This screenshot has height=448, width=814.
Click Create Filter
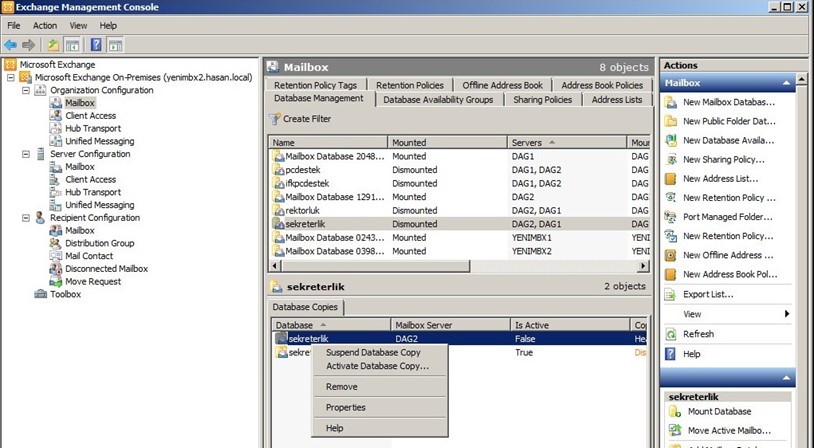301,119
